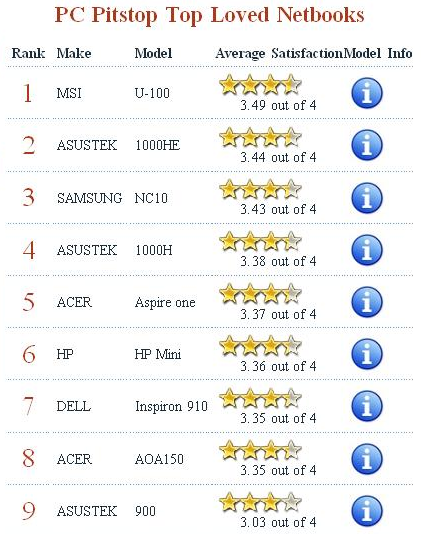This screenshot has width=431, height=534.
Task: Click the PC Pitstop Top Loved Netbooks title
Action: tap(209, 15)
